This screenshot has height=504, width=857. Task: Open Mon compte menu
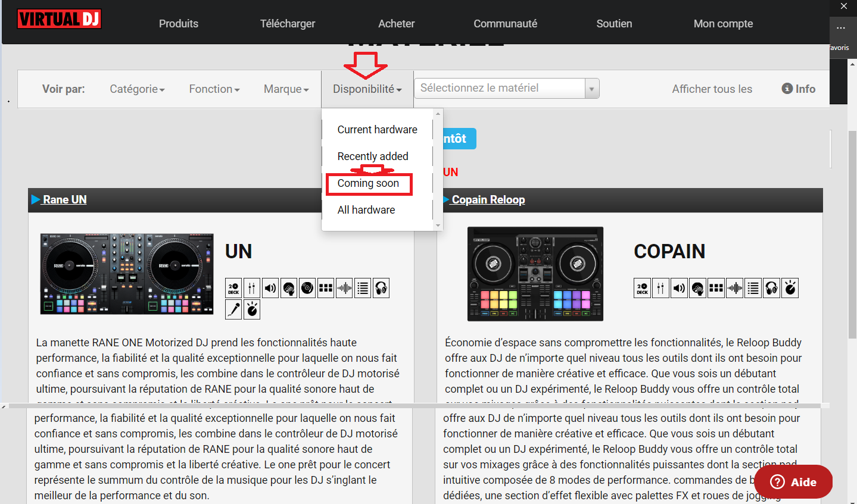723,23
